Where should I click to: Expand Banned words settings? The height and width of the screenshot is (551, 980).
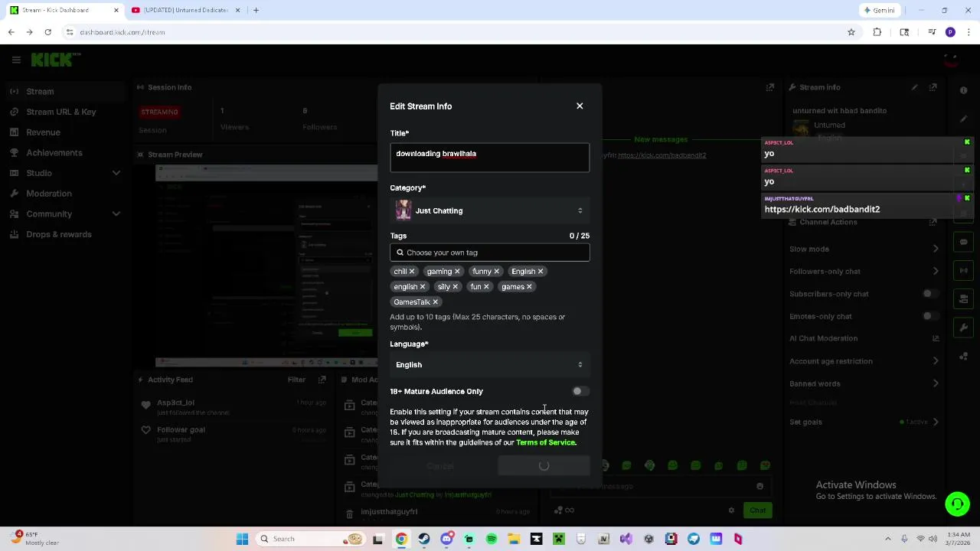click(x=936, y=383)
